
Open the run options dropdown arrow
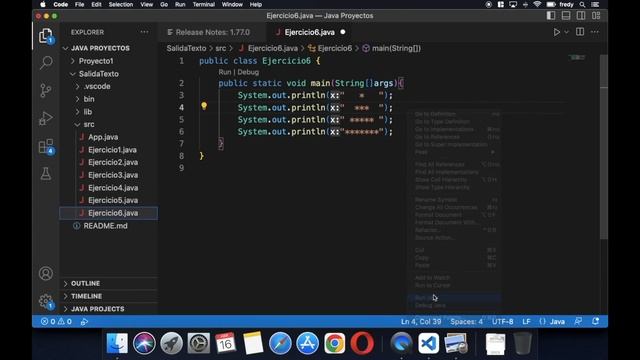pyautogui.click(x=567, y=32)
